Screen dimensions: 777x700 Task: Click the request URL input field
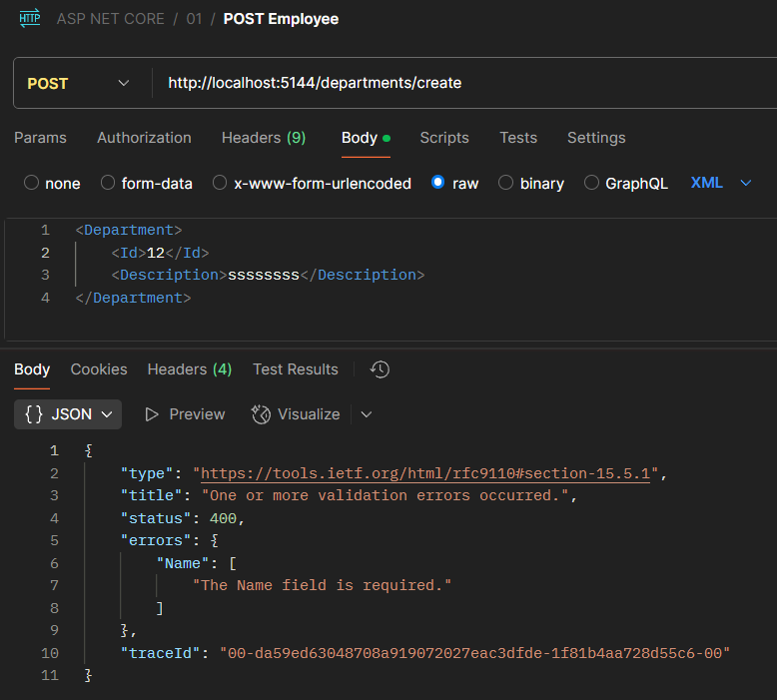coord(449,83)
